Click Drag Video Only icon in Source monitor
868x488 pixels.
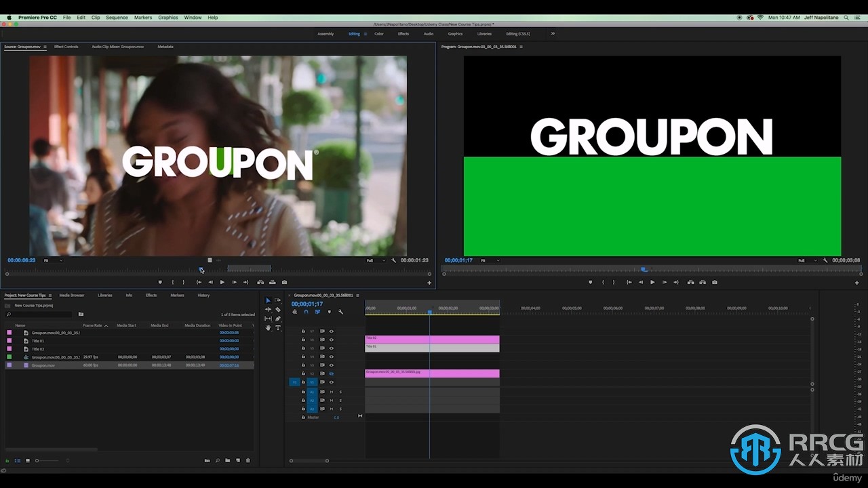tap(210, 260)
